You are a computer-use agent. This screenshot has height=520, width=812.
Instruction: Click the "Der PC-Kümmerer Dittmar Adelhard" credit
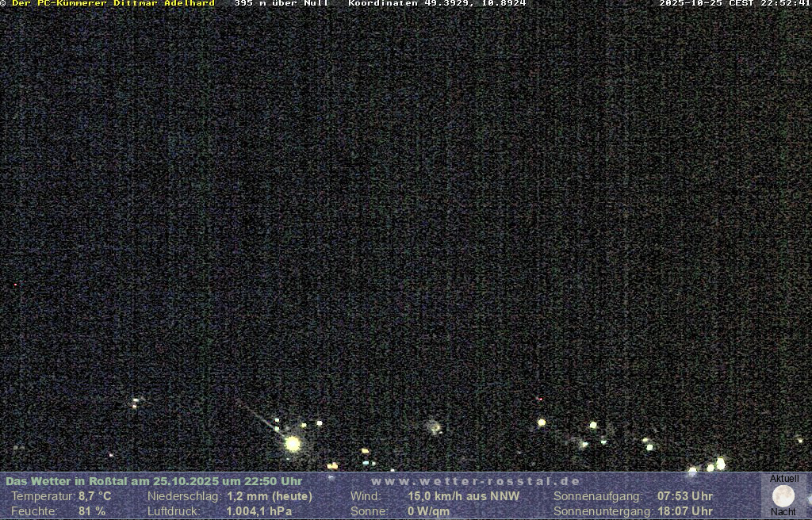(113, 3)
